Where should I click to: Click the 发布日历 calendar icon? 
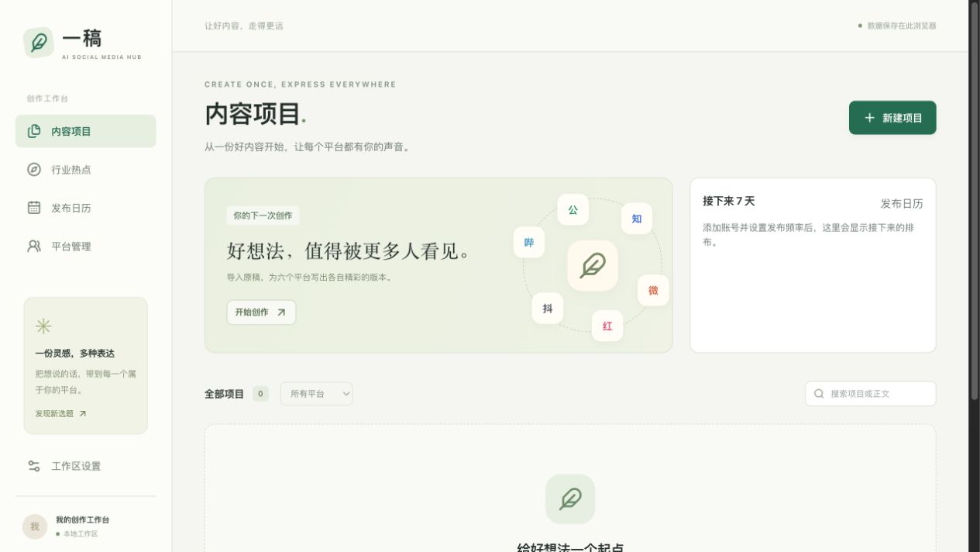34,208
